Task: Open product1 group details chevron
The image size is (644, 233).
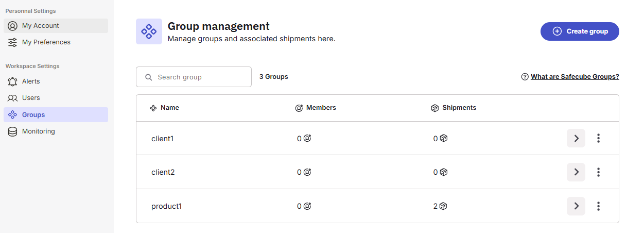Action: point(576,206)
